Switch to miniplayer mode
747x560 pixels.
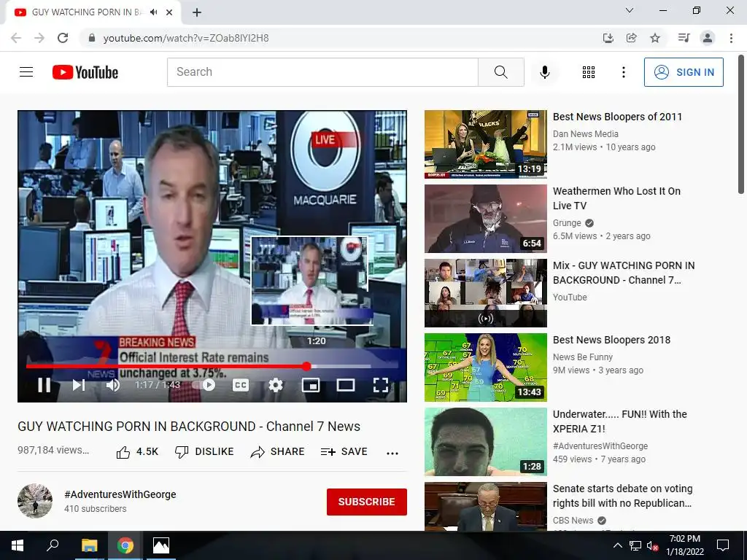[x=311, y=385]
